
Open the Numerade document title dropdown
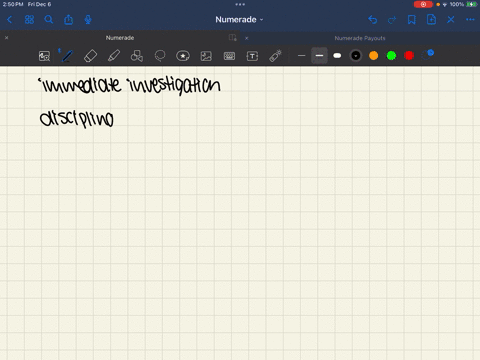239,20
